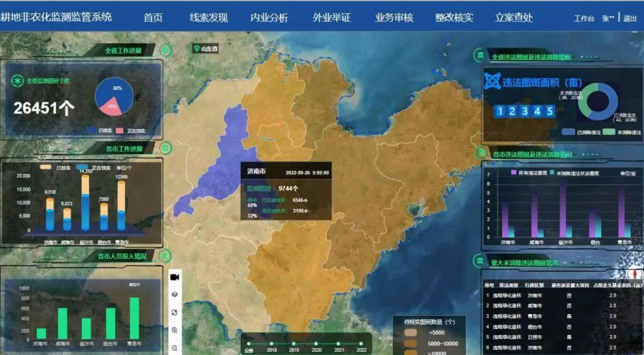
Task: Toggle orange 已核实 legend in city bar chart
Action: point(55,167)
